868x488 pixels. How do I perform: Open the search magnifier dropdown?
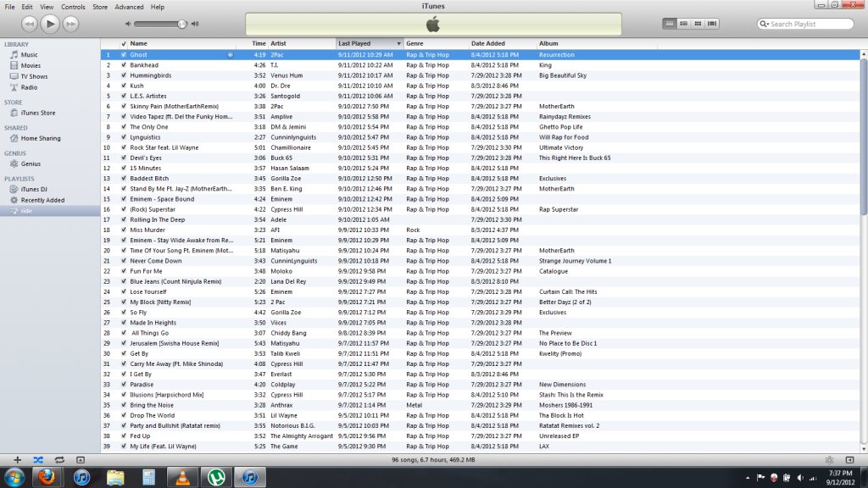coord(764,24)
